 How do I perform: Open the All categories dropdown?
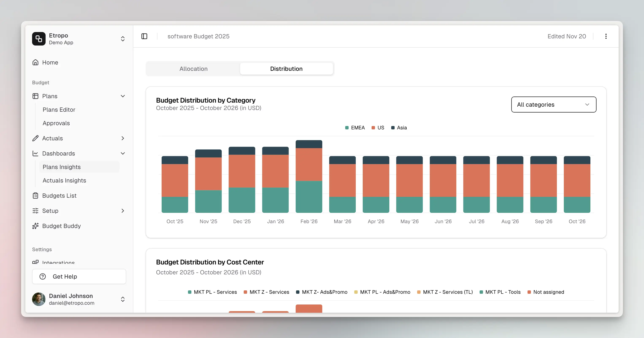pos(553,105)
